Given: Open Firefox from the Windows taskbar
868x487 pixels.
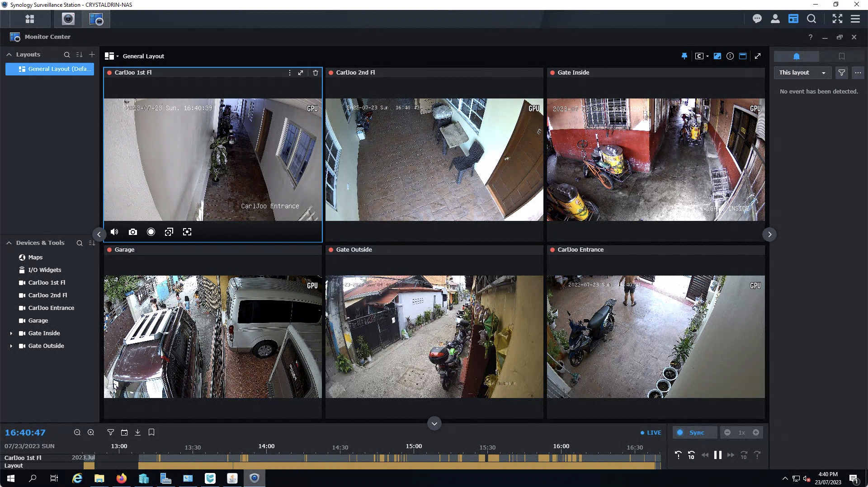Looking at the screenshot, I should point(121,478).
